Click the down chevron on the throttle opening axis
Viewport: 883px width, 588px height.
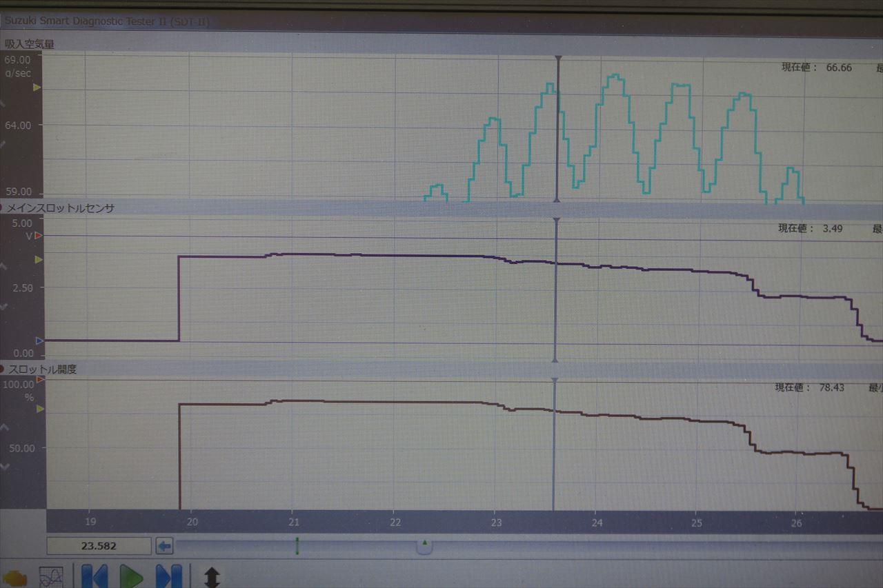coord(3,467)
